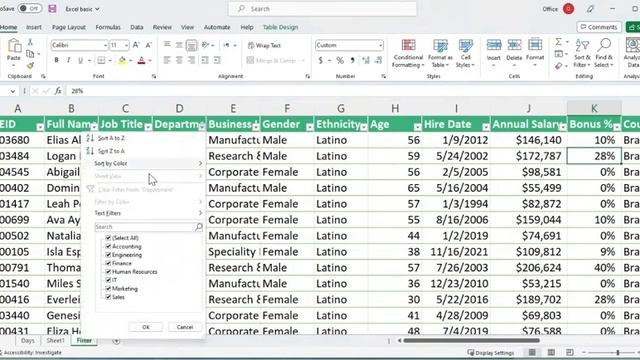Click the Save floppy disk icon
640x360 pixels.
pos(52,9)
